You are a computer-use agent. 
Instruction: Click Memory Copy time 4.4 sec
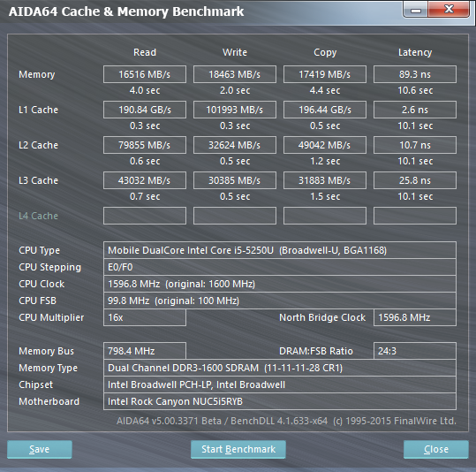325,90
